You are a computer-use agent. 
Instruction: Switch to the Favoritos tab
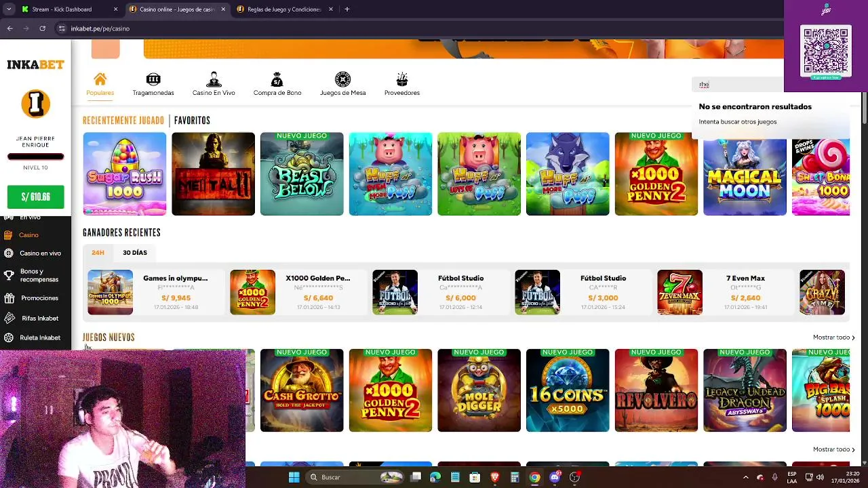click(x=192, y=121)
